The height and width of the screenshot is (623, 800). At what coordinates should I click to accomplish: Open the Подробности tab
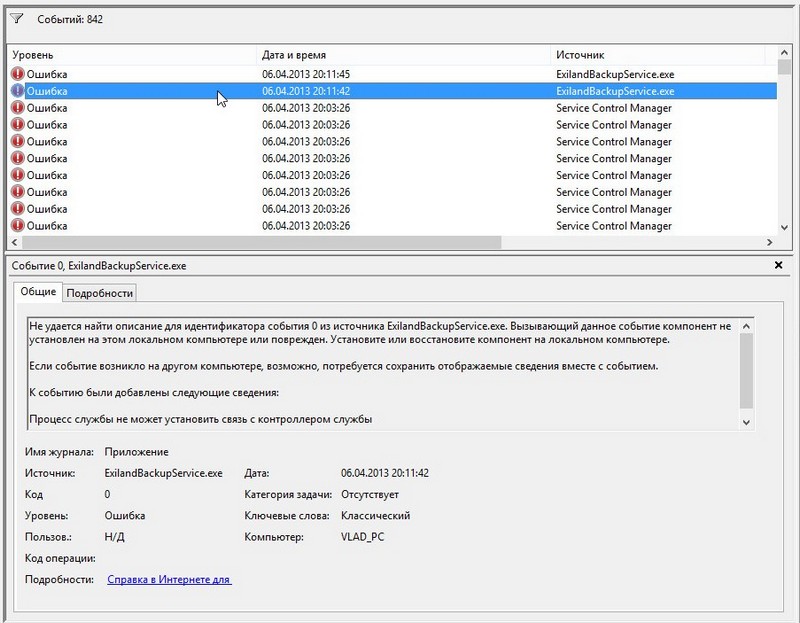[99, 293]
